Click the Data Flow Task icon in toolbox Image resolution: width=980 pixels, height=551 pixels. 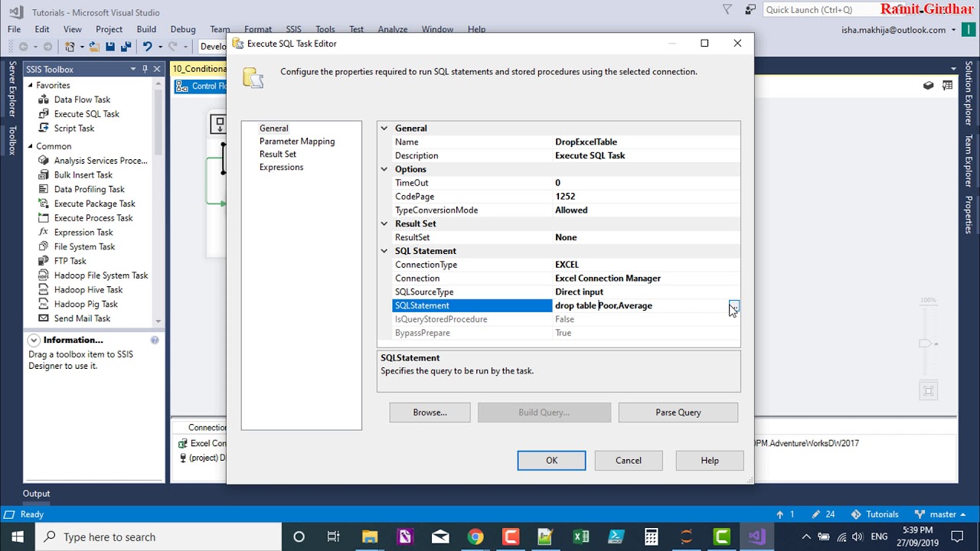pos(43,99)
